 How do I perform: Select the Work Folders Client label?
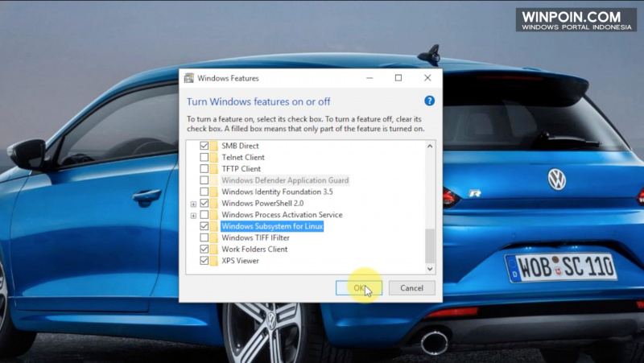pos(254,250)
